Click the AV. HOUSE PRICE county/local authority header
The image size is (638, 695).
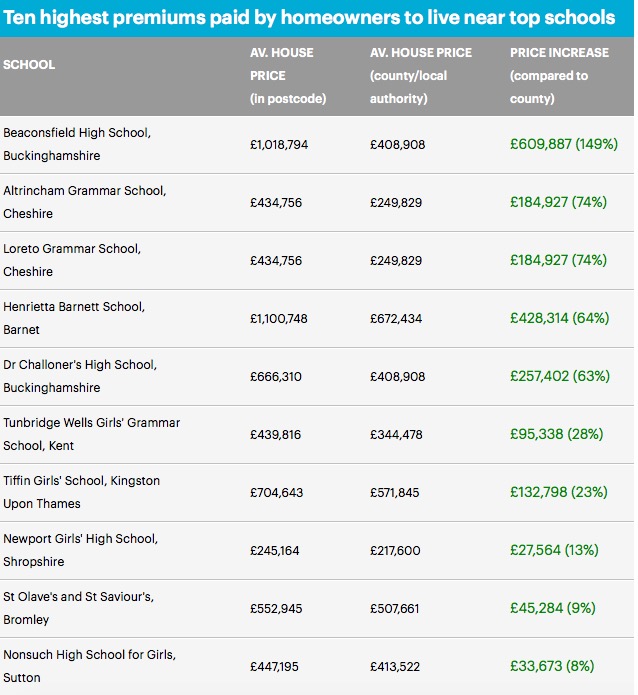pyautogui.click(x=421, y=76)
